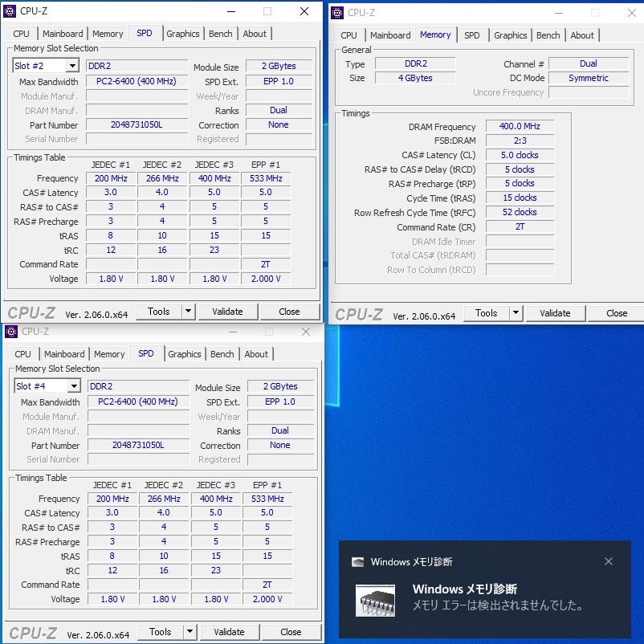The image size is (644, 644).
Task: Click Tools button in Slot #4 window
Action: (160, 632)
